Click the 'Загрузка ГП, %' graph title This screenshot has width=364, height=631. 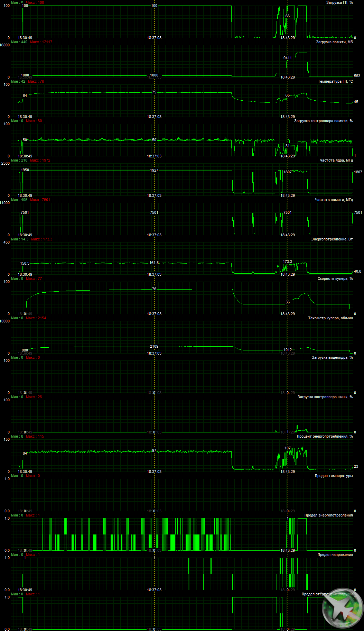(339, 2)
